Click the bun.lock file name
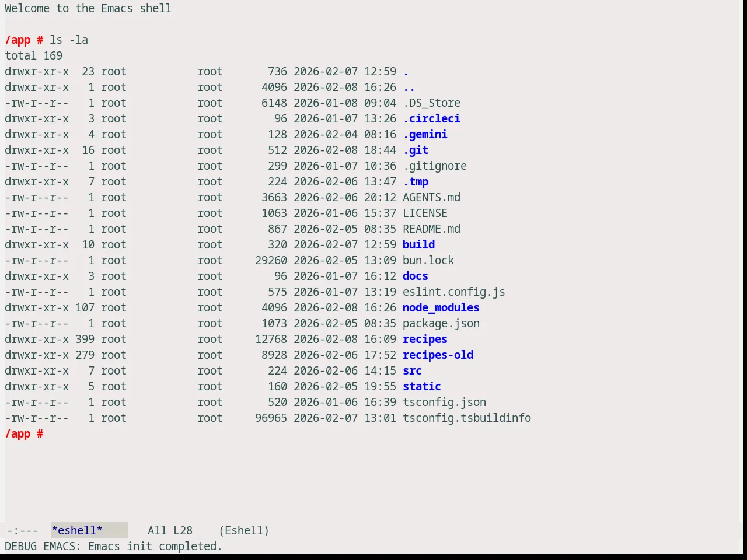This screenshot has width=747, height=560. coord(428,260)
